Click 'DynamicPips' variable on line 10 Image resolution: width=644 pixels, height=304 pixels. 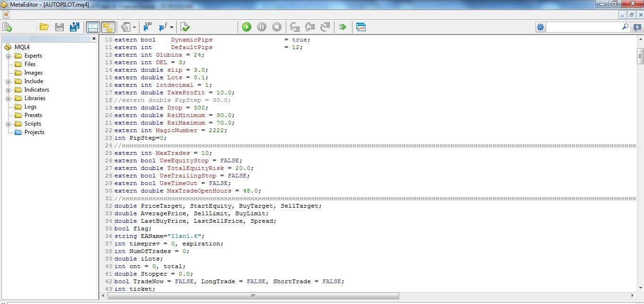pos(191,40)
